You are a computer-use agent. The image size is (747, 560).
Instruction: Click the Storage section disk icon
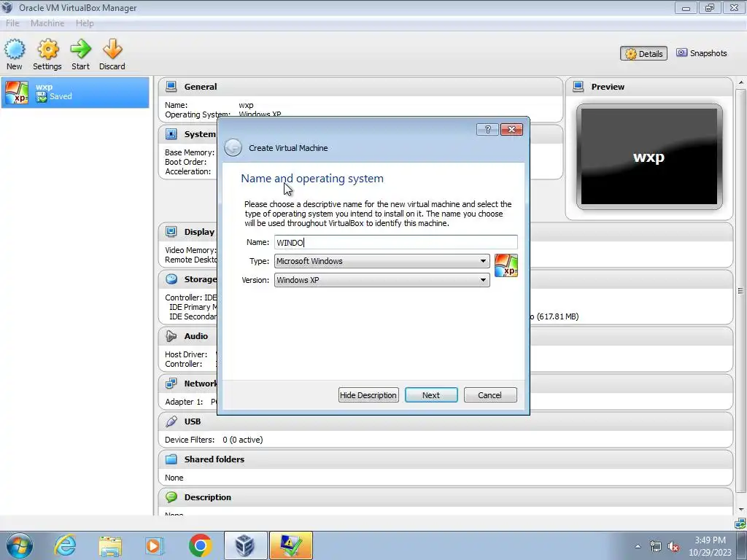(171, 279)
